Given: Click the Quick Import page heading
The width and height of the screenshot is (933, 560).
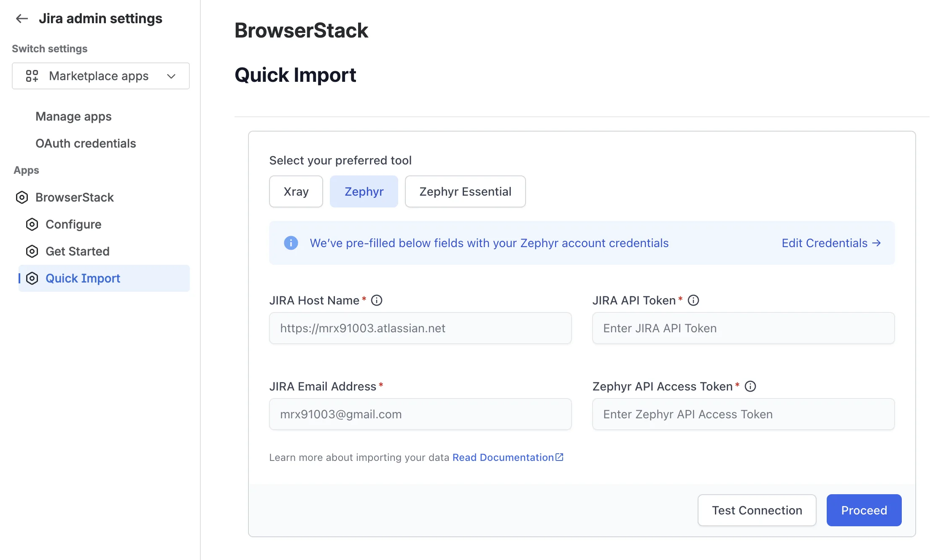Looking at the screenshot, I should 295,75.
